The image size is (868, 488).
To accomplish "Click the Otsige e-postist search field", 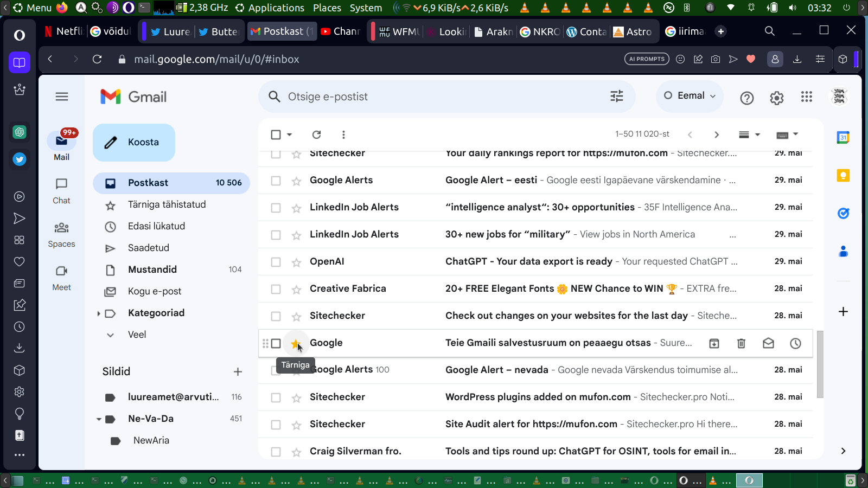I will point(446,97).
